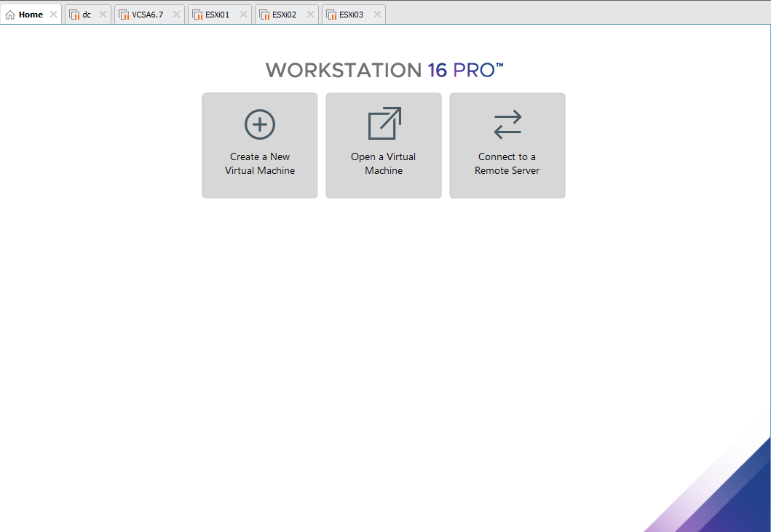Open the Create a New Virtual Machine card

click(x=260, y=145)
